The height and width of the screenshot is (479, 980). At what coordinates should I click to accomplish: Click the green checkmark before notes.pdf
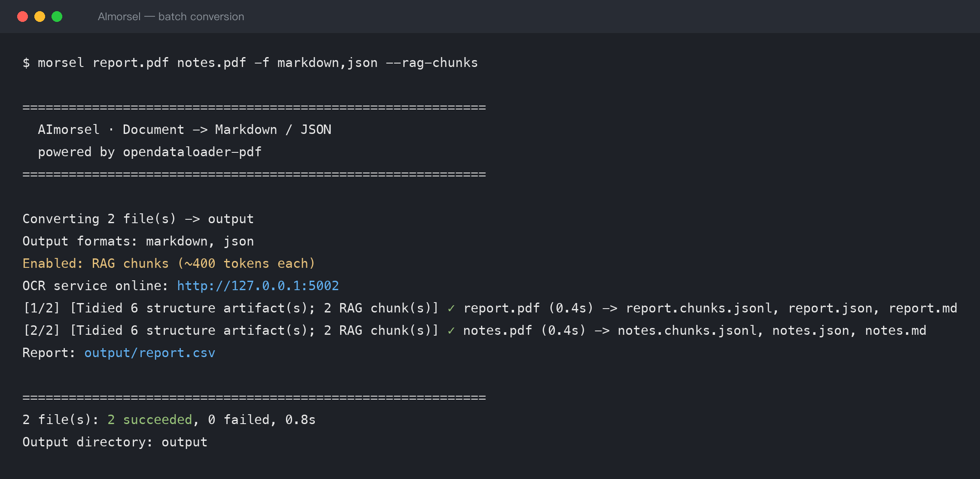tap(451, 330)
